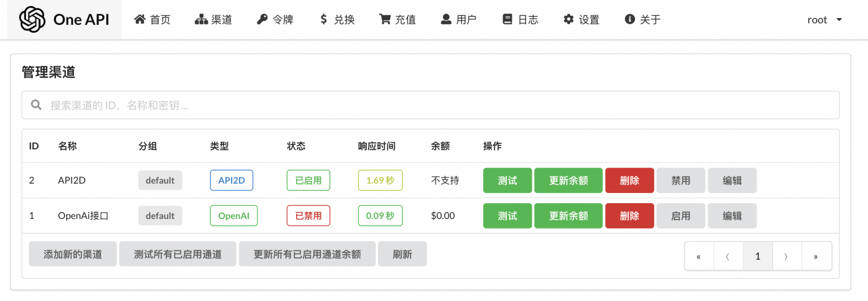This screenshot has height=301, width=868.
Task: Open the 兑换 dollar icon
Action: (x=323, y=20)
